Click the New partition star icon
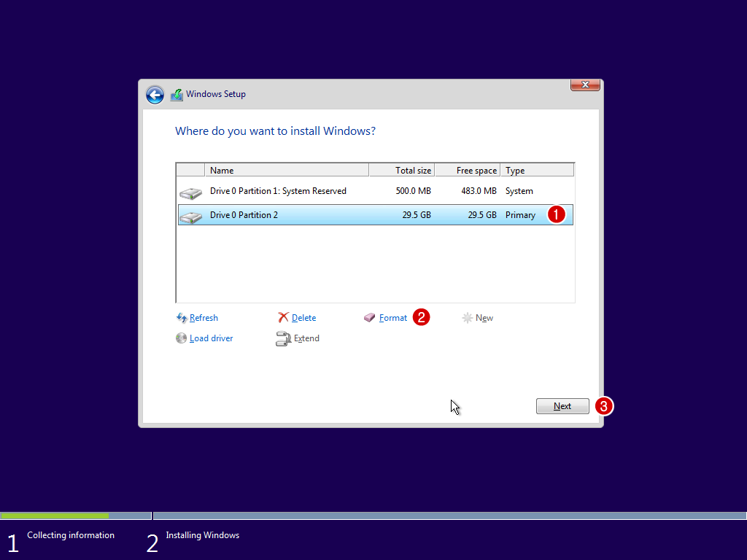747x560 pixels. coord(467,318)
